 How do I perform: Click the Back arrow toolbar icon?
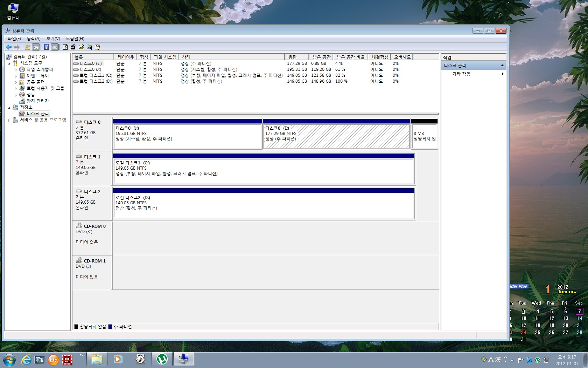click(x=9, y=47)
